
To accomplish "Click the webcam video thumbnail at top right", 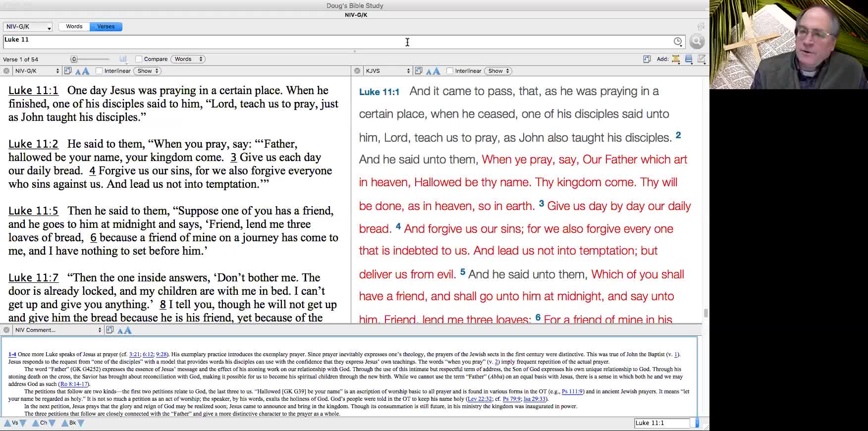I will point(789,45).
